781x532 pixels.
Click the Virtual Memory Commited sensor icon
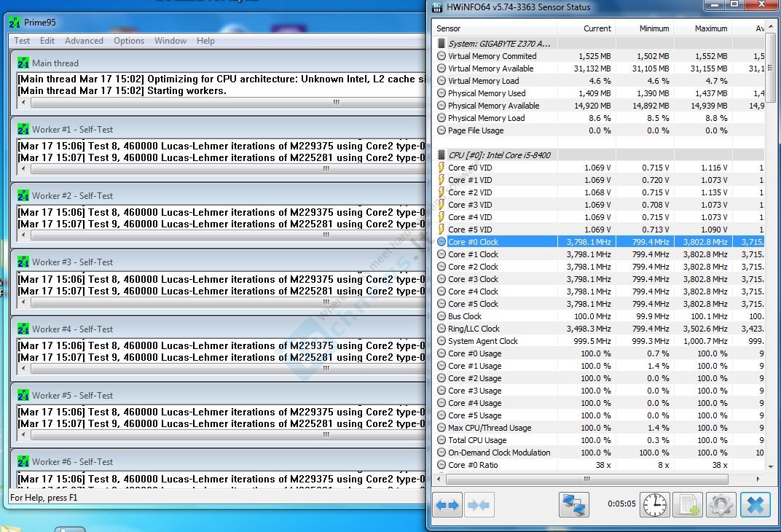(x=441, y=56)
